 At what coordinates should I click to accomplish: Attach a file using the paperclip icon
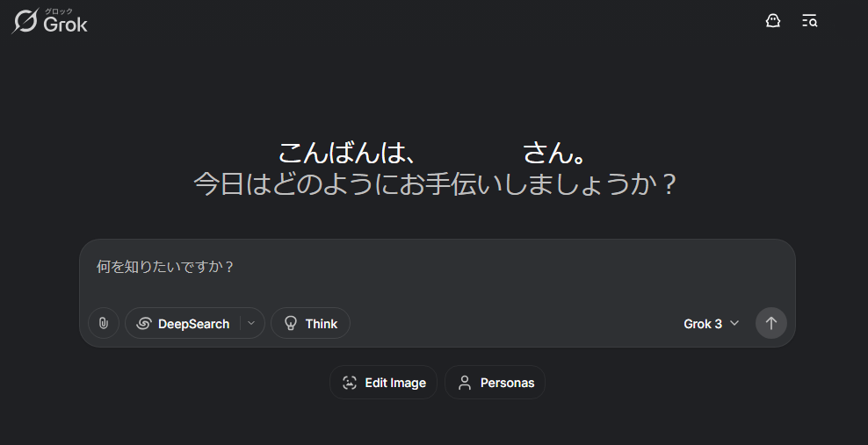click(104, 323)
